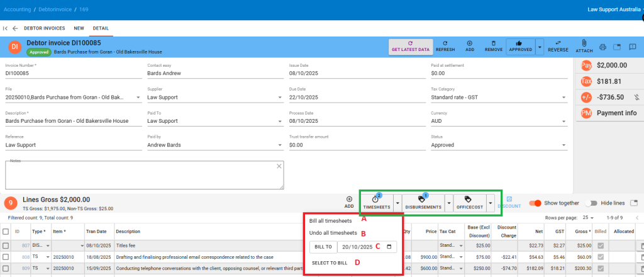
Task: Open the Timesheets stopwatch button
Action: coord(376,201)
